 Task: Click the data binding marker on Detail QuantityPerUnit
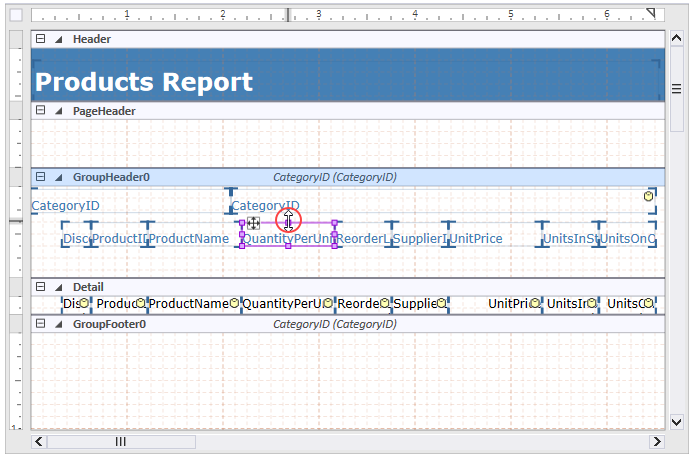coord(329,303)
